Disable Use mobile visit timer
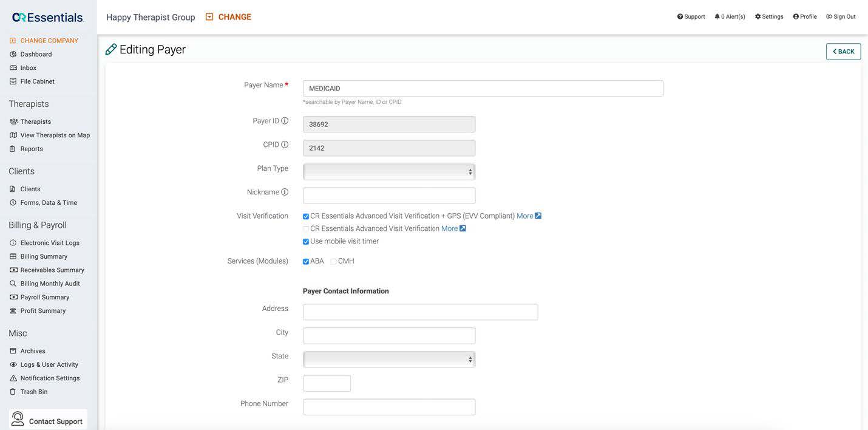This screenshot has height=430, width=868. [x=305, y=241]
